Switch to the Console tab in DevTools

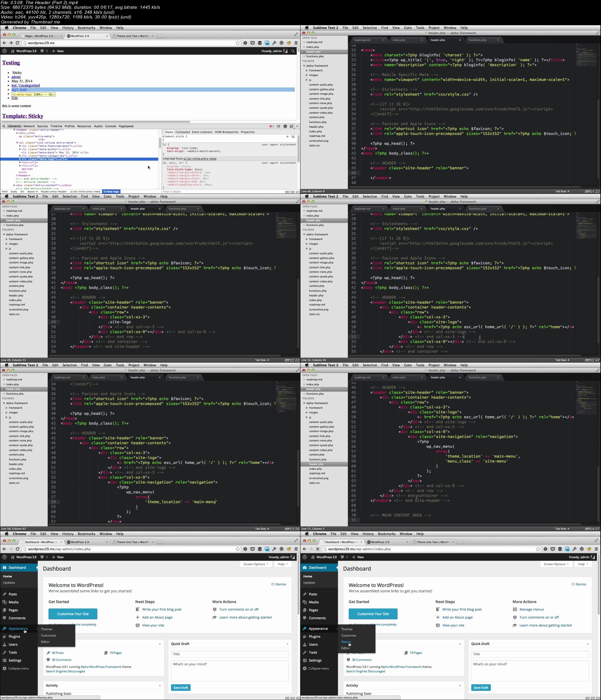click(111, 126)
